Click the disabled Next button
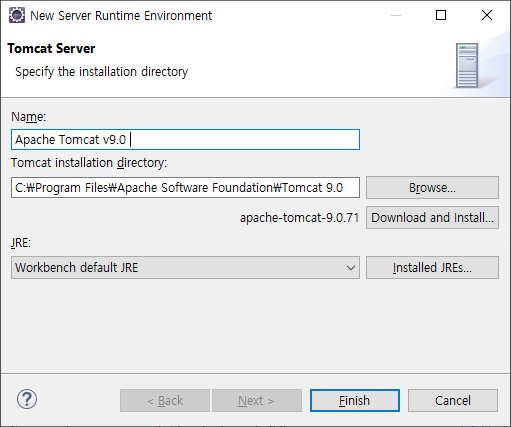This screenshot has width=511, height=427. pos(257,400)
